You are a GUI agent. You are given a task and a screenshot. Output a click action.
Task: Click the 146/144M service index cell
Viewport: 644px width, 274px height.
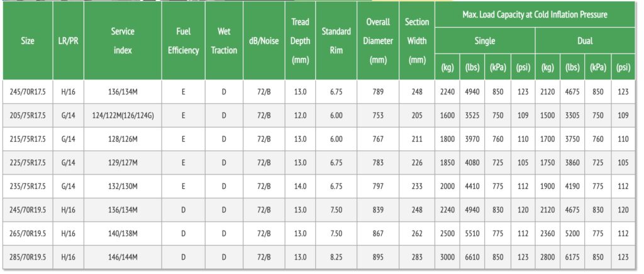click(x=123, y=258)
